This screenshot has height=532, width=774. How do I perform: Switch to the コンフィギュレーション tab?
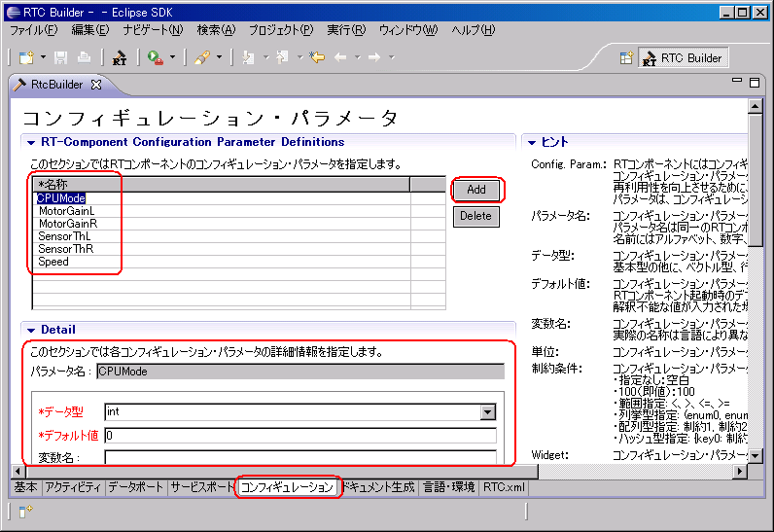287,487
